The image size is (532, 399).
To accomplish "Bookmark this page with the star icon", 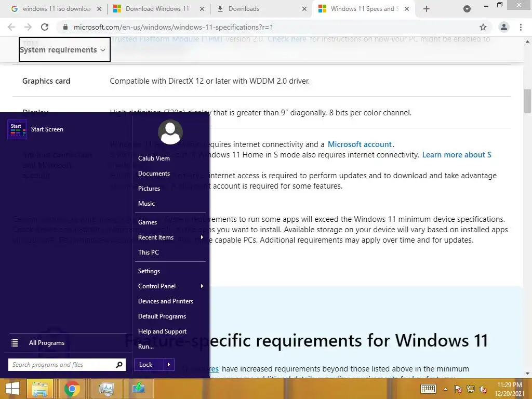I will tap(483, 27).
